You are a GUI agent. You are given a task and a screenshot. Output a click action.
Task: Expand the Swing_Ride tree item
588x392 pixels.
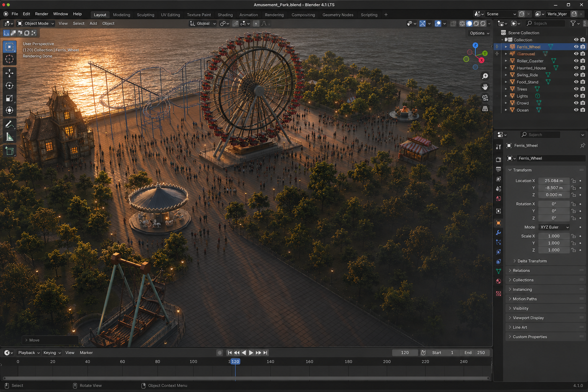point(506,75)
